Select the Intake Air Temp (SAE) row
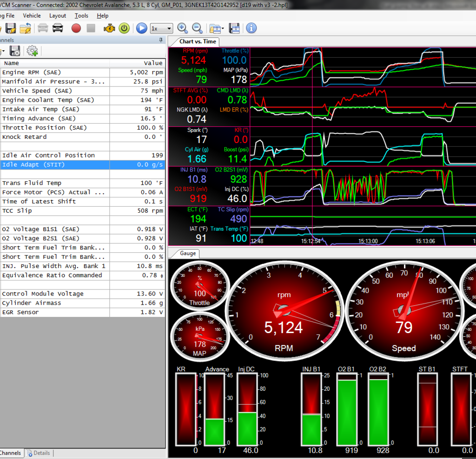476x459 pixels. coord(83,109)
